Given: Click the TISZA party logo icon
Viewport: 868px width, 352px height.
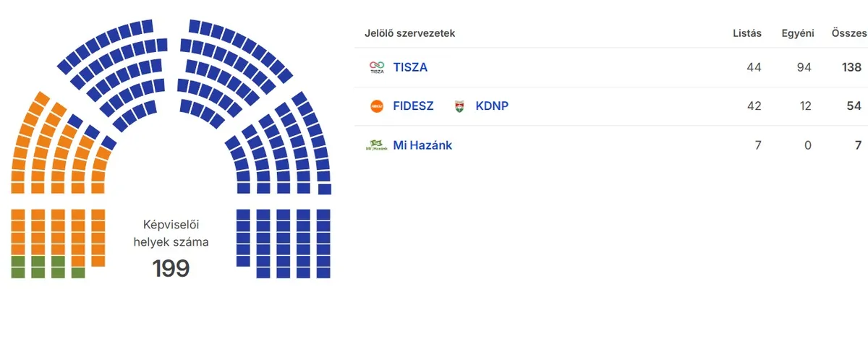Looking at the screenshot, I should (377, 68).
